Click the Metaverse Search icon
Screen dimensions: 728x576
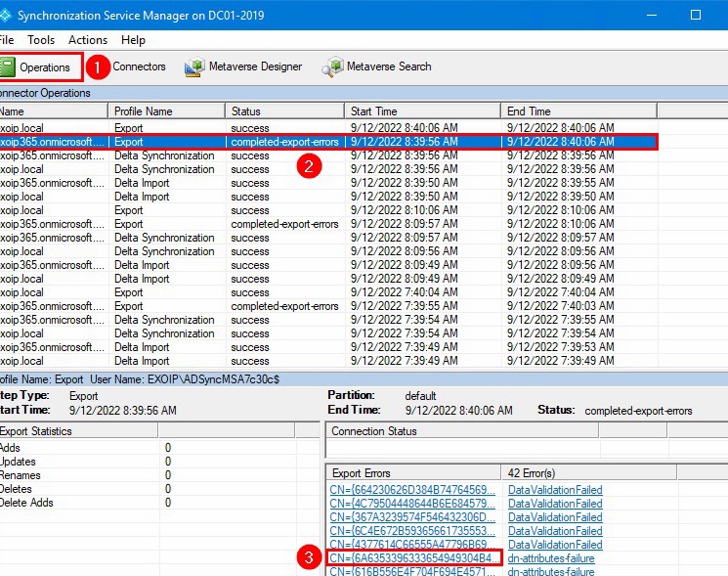332,66
